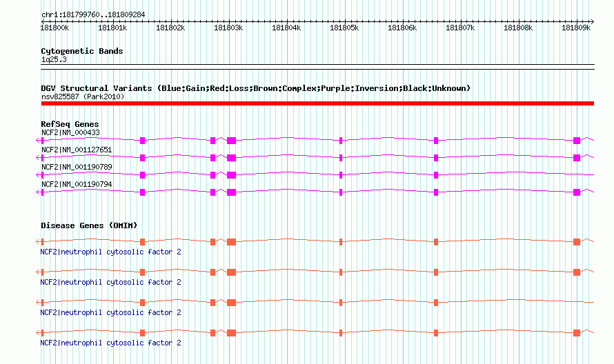
Task: Recenter view at 181805k on ruler
Action: coord(344,28)
